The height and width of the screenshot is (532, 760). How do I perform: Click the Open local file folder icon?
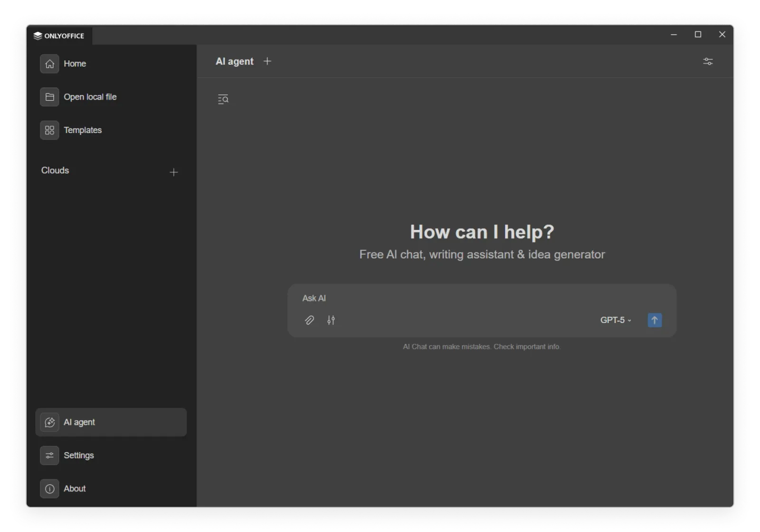(x=49, y=97)
